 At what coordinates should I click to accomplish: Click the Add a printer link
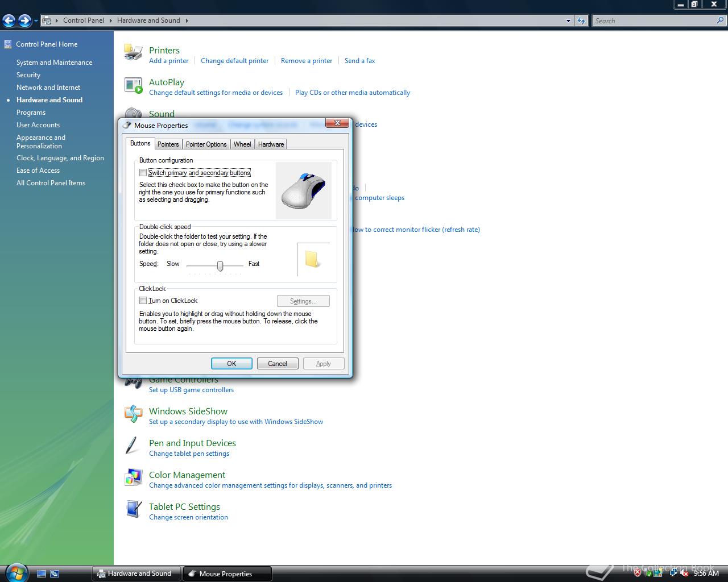click(x=168, y=61)
